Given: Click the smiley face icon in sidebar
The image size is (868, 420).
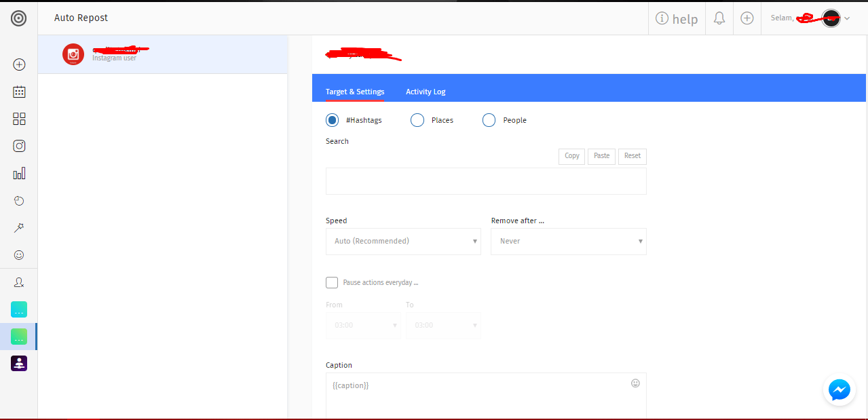Looking at the screenshot, I should tap(19, 255).
